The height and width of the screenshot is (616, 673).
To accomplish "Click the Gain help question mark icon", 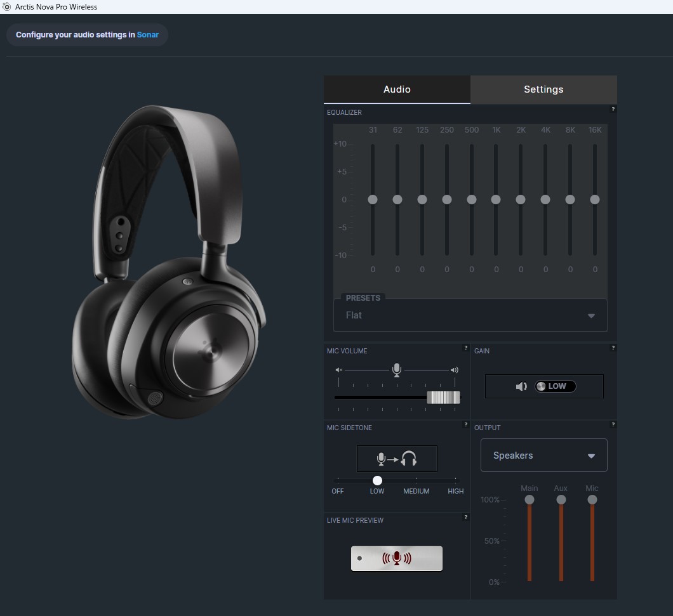I will point(613,348).
